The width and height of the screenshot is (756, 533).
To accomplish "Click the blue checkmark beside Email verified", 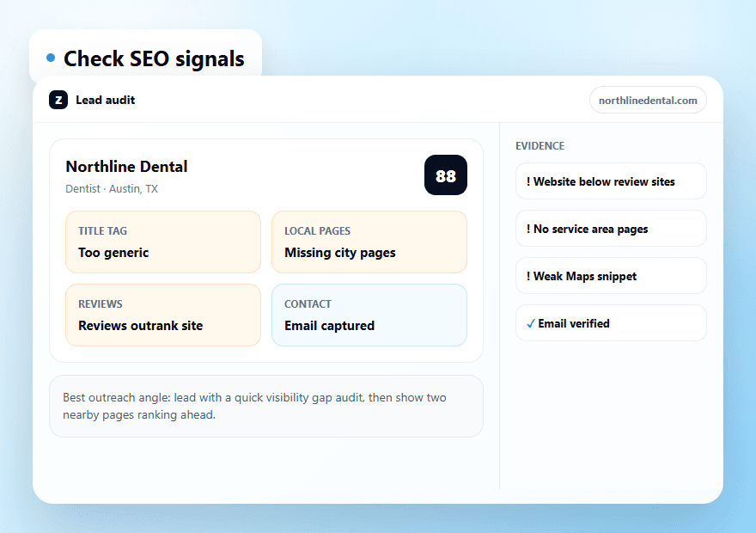I will coord(530,323).
